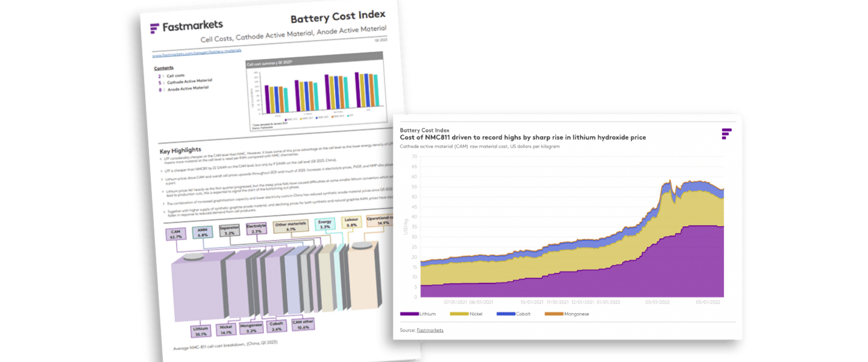Viewport: 868px width, 362px height.
Task: Click the Cell costs contents entry
Action: pyautogui.click(x=171, y=76)
